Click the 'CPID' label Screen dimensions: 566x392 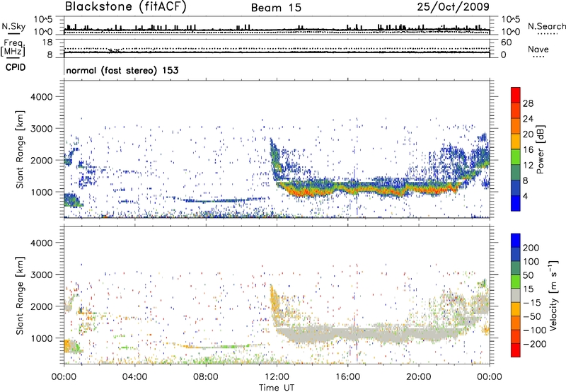pyautogui.click(x=16, y=67)
